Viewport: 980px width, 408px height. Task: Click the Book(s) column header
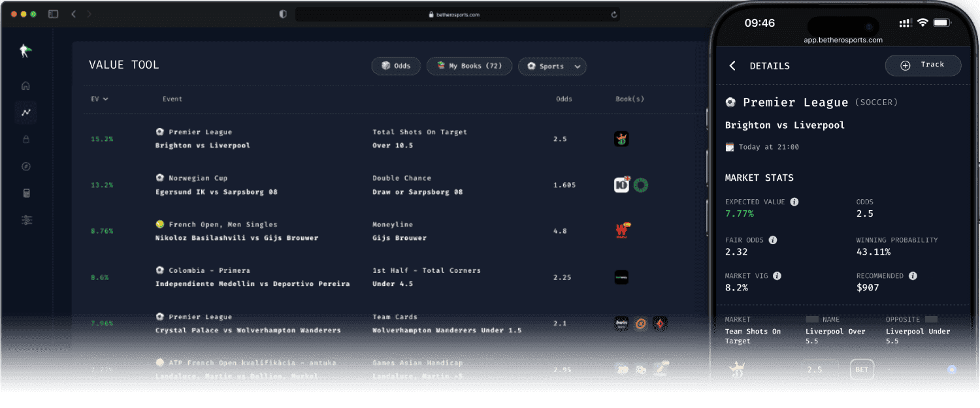click(630, 99)
